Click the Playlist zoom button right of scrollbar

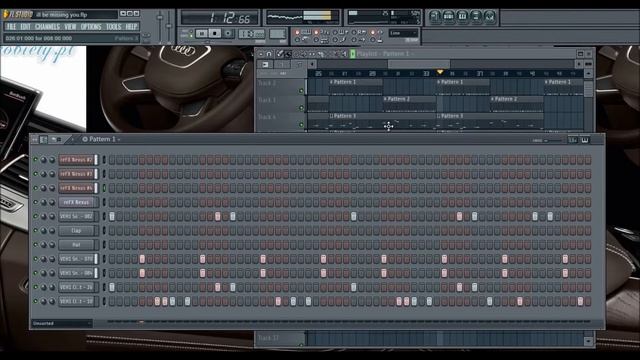pyautogui.click(x=588, y=64)
